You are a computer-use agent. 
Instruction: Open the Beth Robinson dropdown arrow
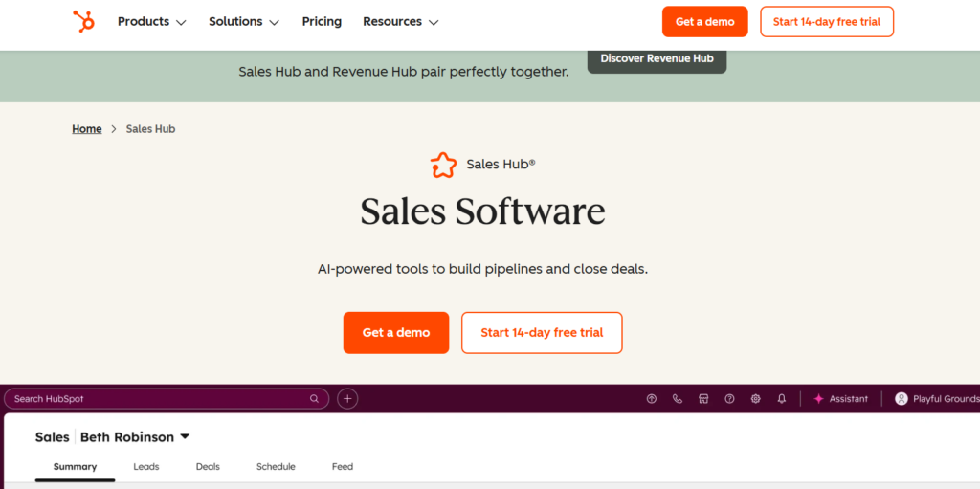pos(185,437)
